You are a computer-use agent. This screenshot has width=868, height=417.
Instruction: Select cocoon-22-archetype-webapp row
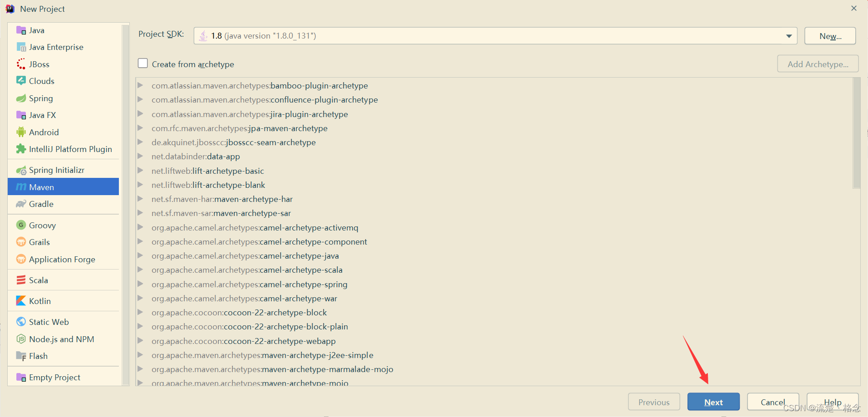tap(495, 341)
